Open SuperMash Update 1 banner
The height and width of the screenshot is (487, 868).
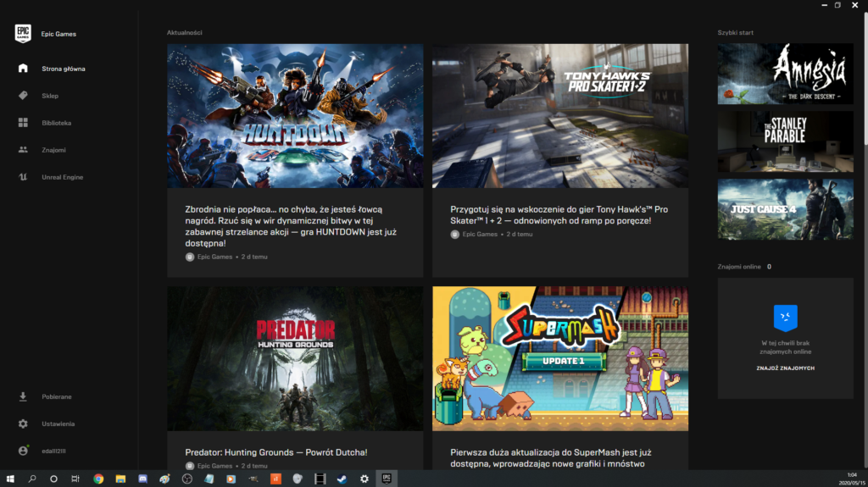point(560,358)
